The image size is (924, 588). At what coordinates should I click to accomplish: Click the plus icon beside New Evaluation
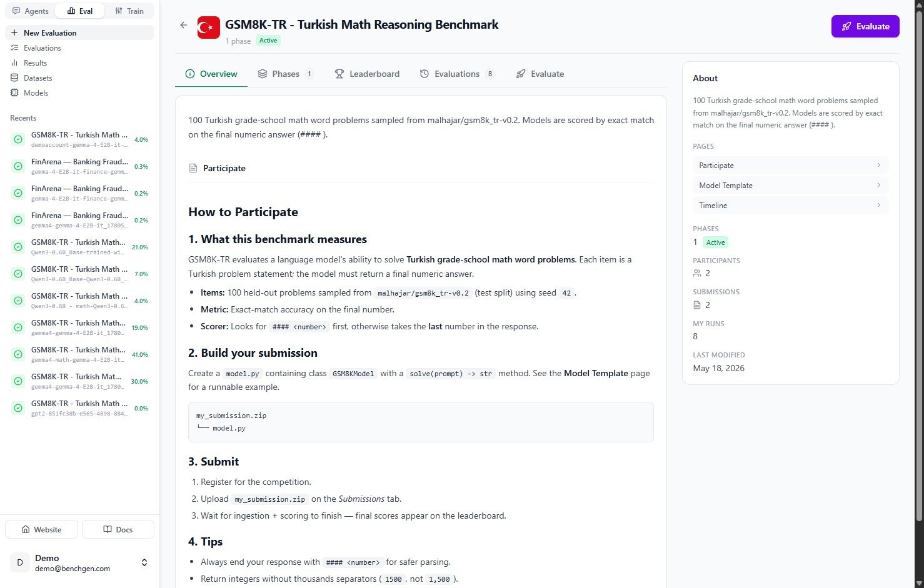pyautogui.click(x=14, y=33)
